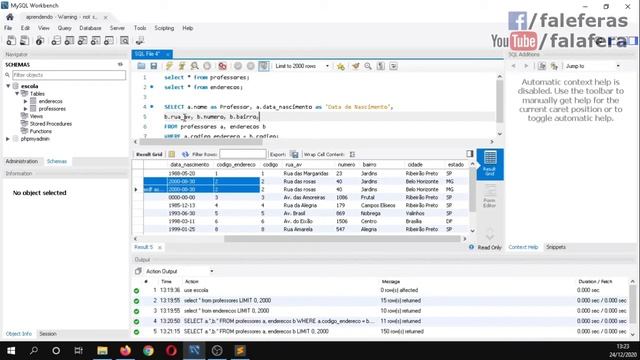Open the Database menu
Screen dimensions: 640x360
point(90,28)
